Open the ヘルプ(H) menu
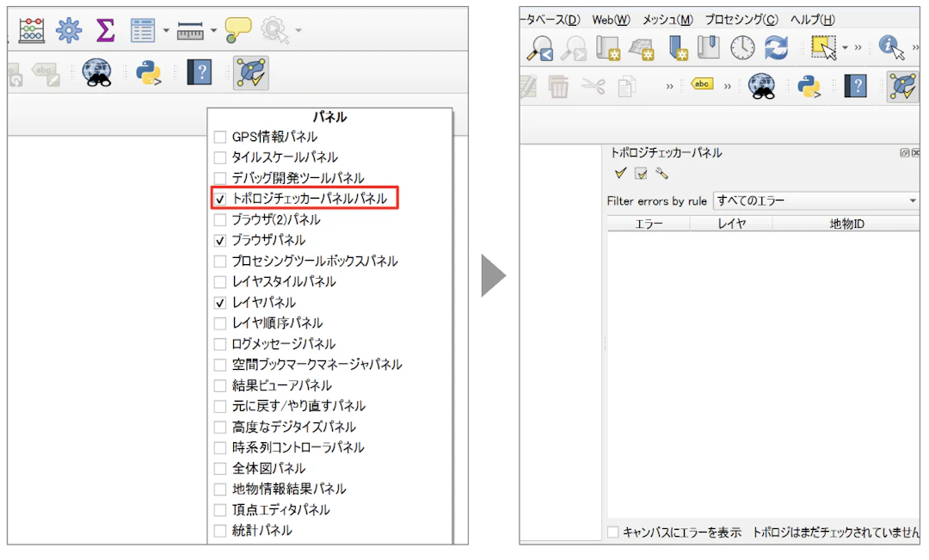 tap(812, 20)
